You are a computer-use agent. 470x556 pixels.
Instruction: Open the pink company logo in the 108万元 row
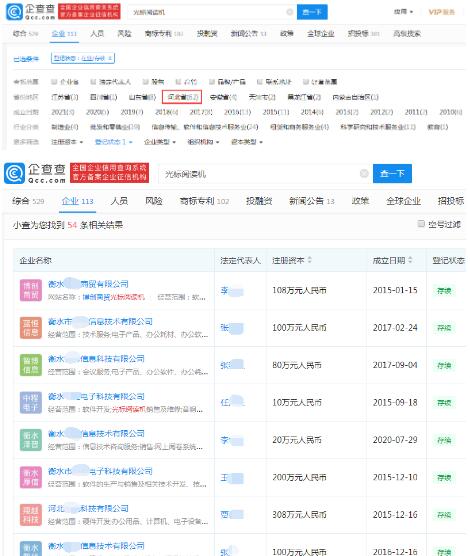click(31, 290)
